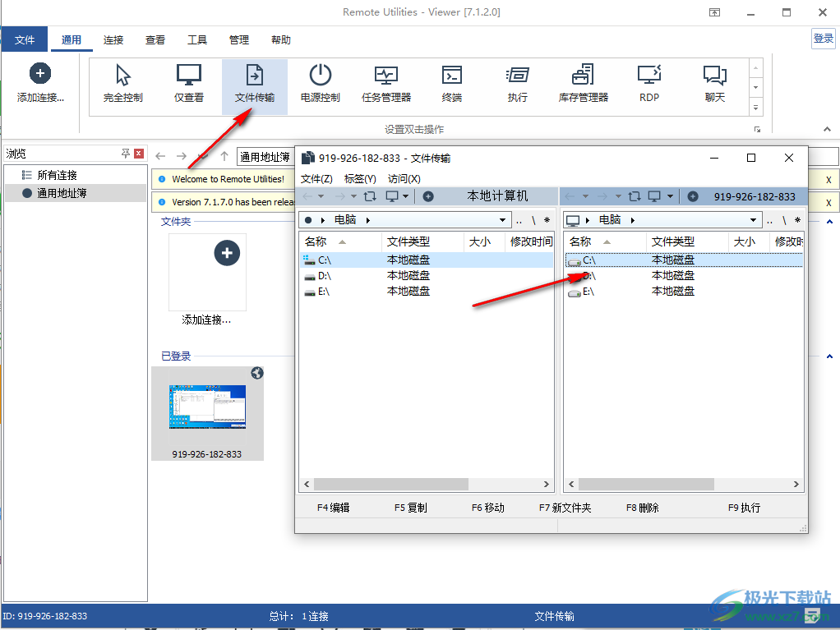Open the Power control icon
Screen dimensions: 840x630
[x=321, y=75]
